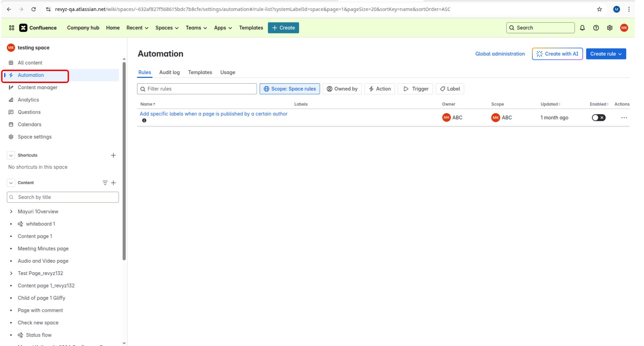Enable the automation rule toggle
644x346 pixels.
coord(599,117)
